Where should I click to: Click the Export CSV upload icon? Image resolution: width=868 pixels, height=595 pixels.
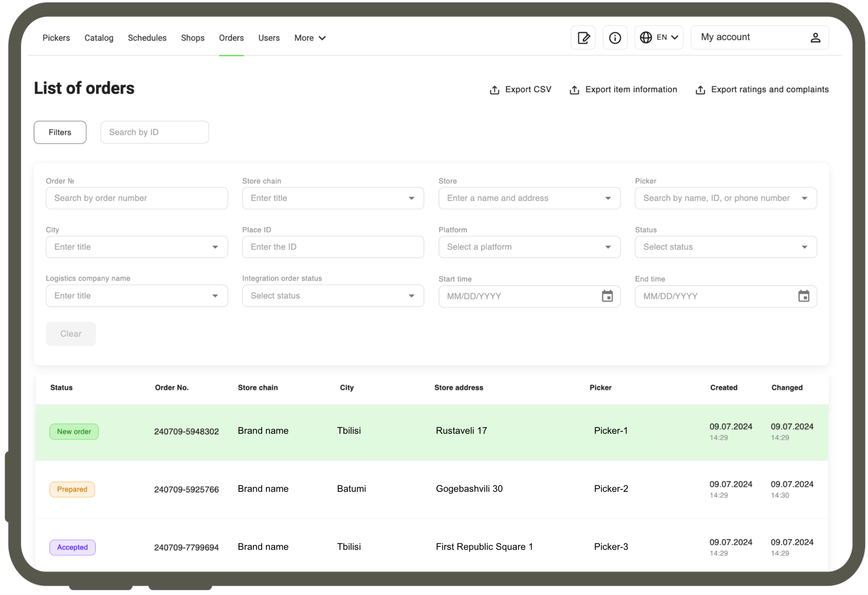(494, 90)
